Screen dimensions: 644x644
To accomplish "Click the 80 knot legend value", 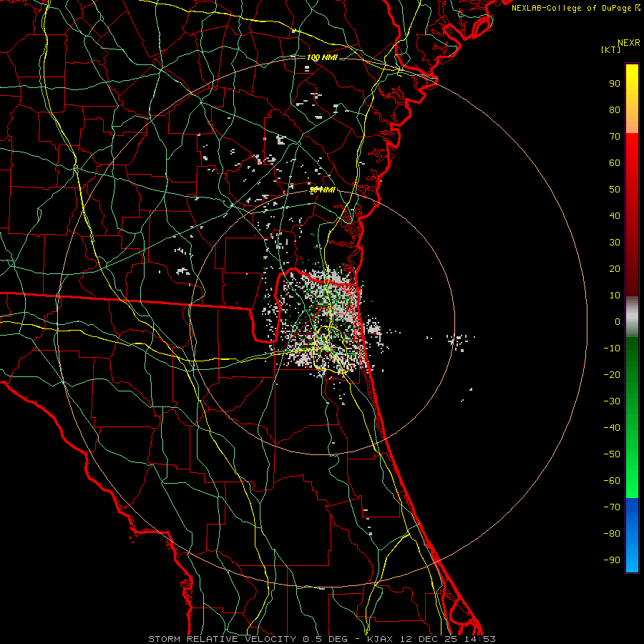I will [x=615, y=109].
